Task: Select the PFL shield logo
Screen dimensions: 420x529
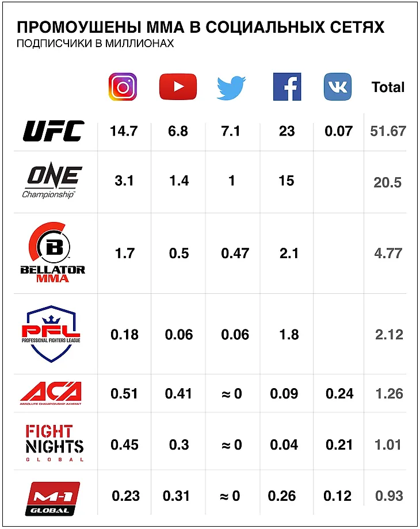Action: point(51,333)
